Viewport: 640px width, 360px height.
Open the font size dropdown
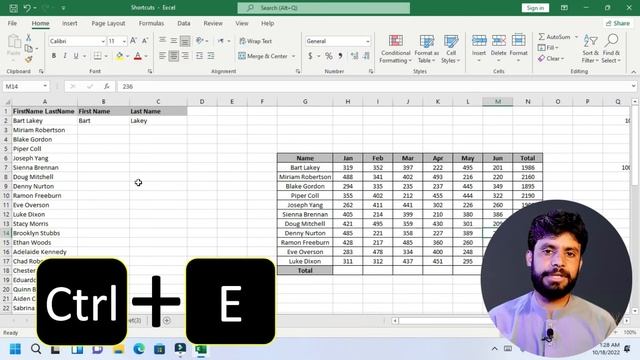point(124,41)
